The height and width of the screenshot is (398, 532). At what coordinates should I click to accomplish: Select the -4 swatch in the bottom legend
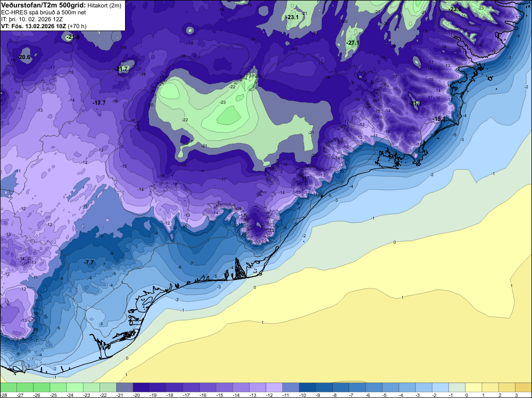(407, 387)
